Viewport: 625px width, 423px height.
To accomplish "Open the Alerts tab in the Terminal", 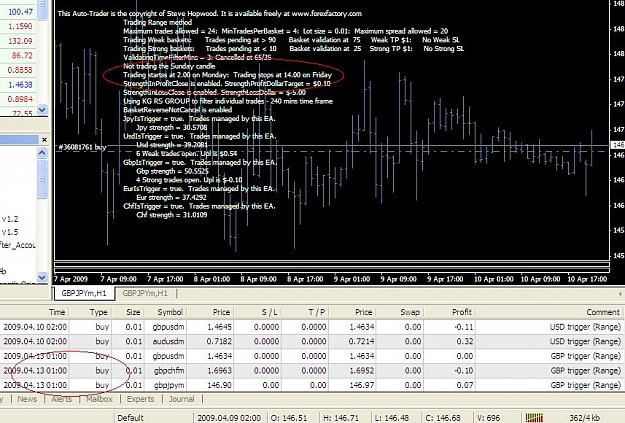I will click(x=62, y=399).
